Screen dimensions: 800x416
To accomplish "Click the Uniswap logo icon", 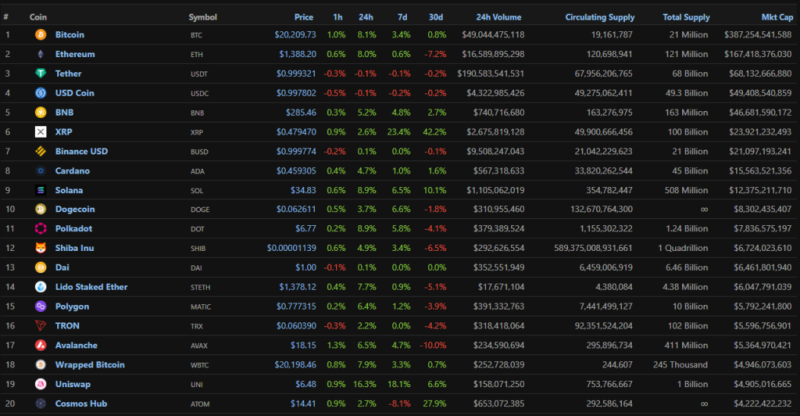I will pos(41,384).
